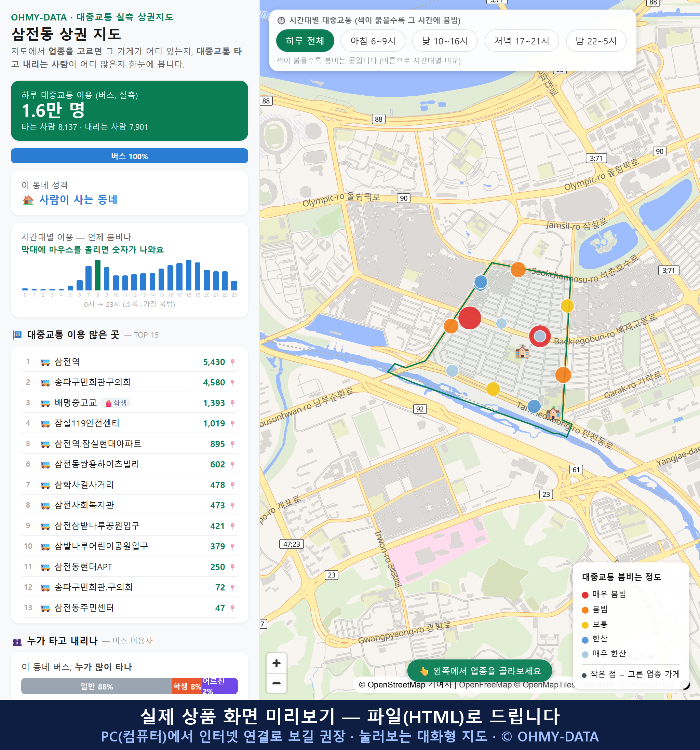Click the 버스 100% progress bar
This screenshot has height=750, width=700.
(x=130, y=156)
